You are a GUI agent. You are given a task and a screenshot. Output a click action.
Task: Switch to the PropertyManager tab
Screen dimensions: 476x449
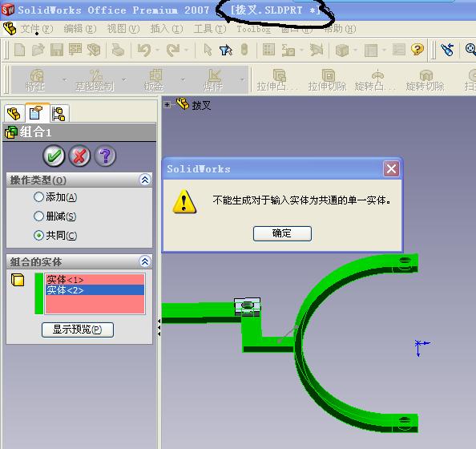(36, 113)
